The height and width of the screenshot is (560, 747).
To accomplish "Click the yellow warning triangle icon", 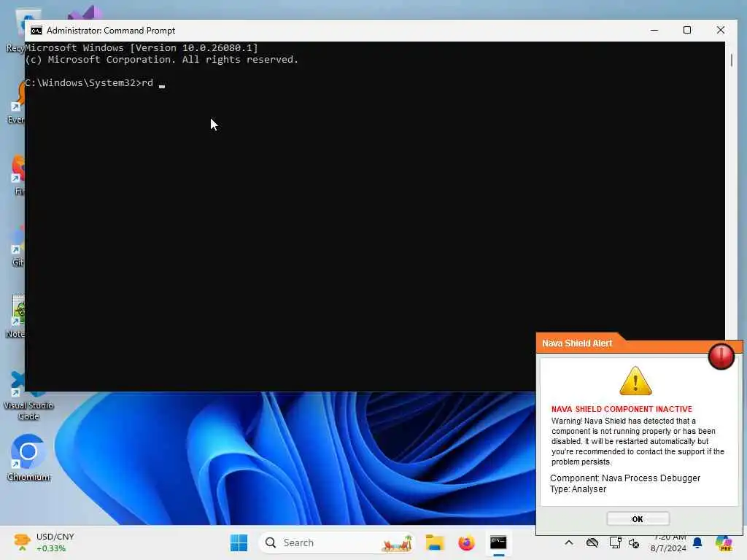I will (635, 381).
